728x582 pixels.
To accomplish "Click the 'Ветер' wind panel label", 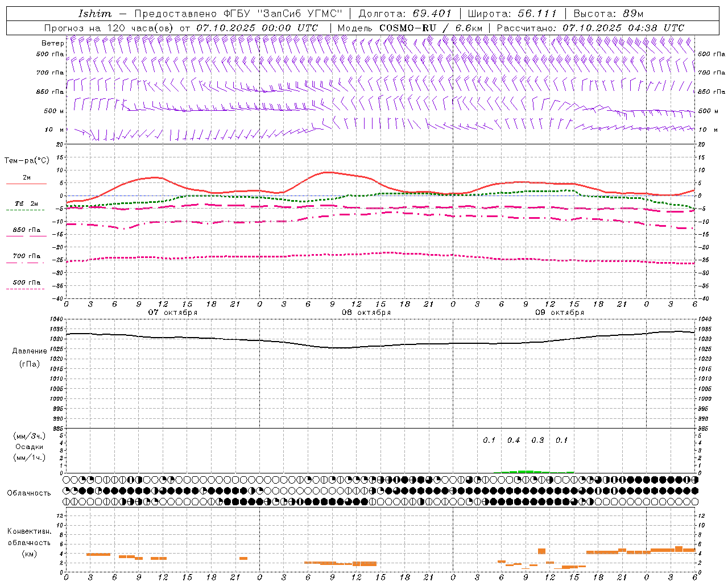I will click(x=53, y=43).
